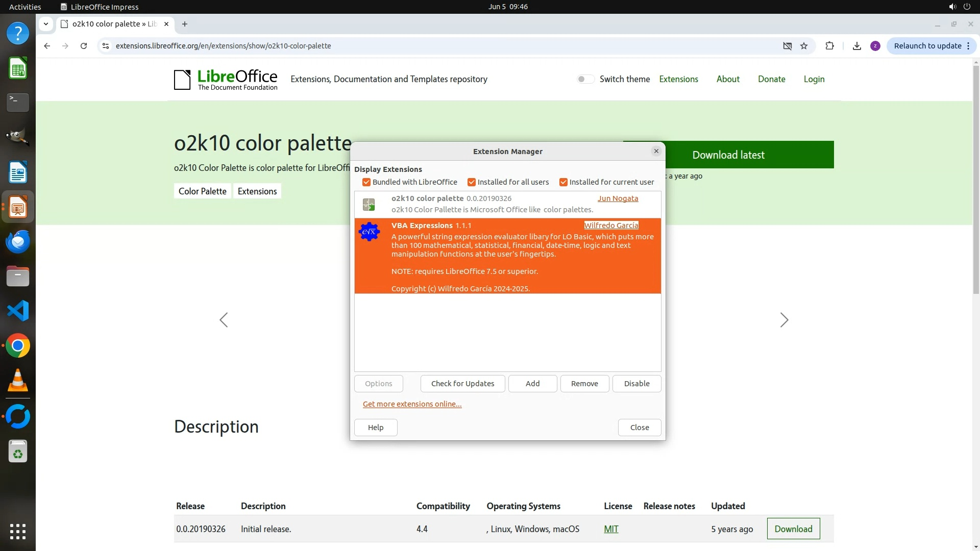980x551 pixels.
Task: Open the Chrome downloads icon
Action: 857,46
